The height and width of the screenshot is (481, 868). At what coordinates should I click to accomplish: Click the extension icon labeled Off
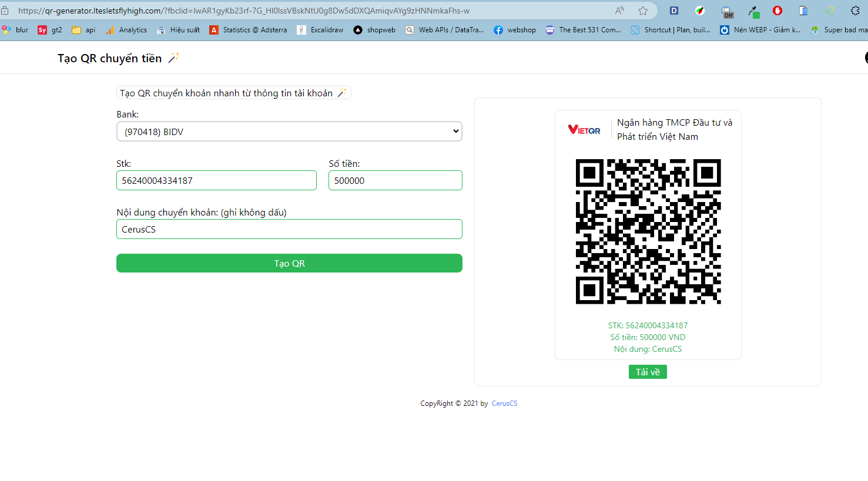728,12
